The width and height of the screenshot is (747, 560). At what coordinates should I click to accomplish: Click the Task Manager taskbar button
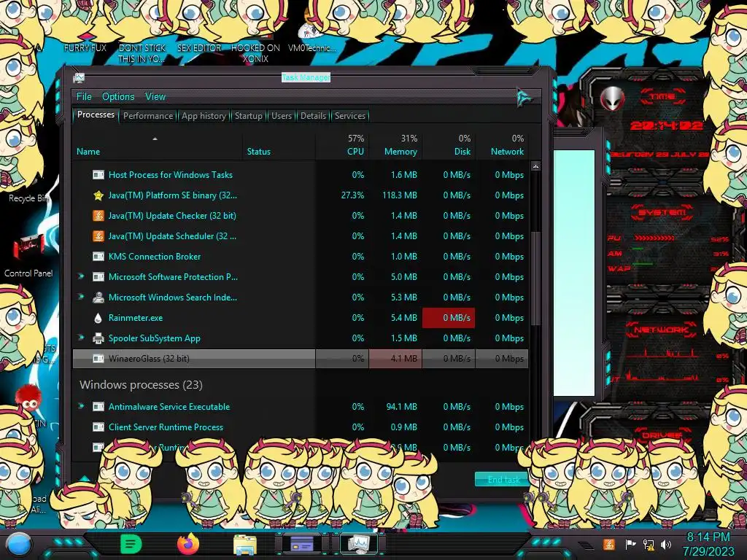pos(358,544)
